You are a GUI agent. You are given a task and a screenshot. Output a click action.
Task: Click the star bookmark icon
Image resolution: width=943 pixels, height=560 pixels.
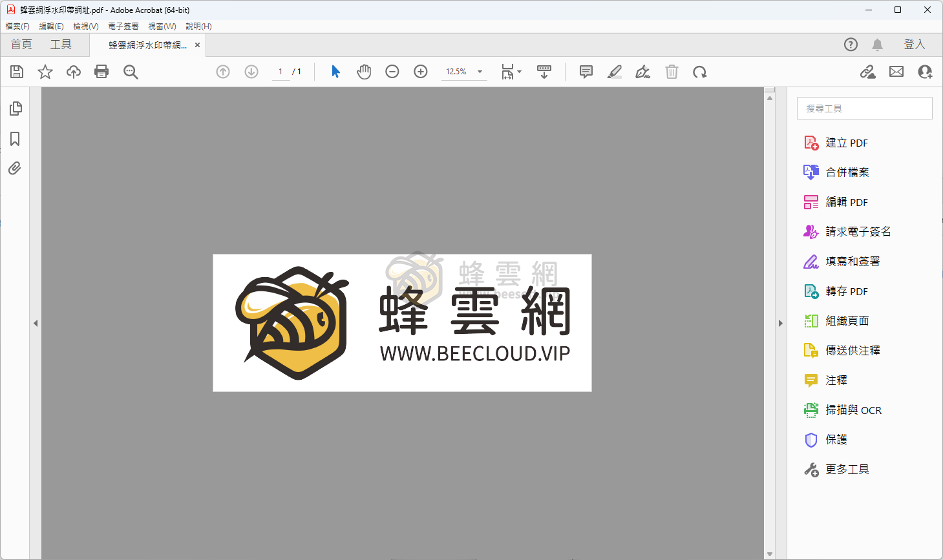[x=45, y=72]
